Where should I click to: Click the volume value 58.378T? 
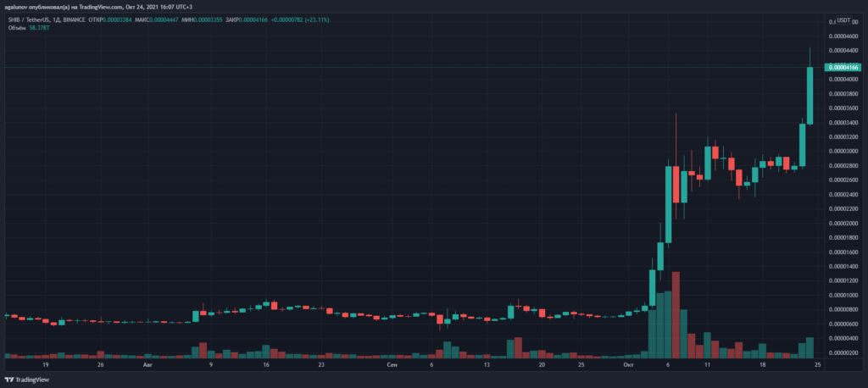point(40,28)
